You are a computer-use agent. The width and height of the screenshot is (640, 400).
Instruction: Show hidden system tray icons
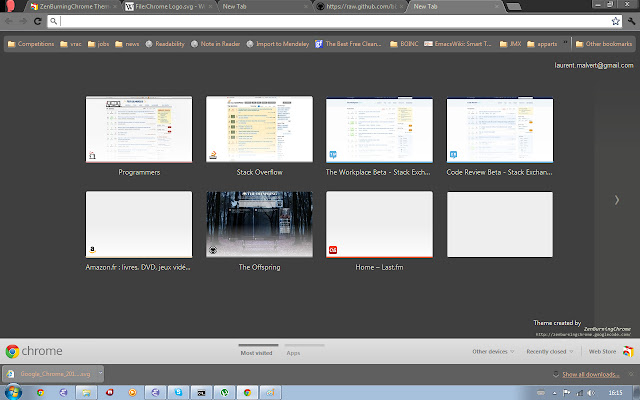[x=554, y=393]
